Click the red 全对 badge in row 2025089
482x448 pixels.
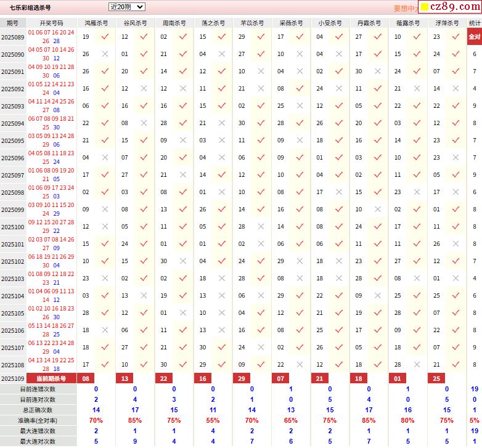click(x=475, y=36)
